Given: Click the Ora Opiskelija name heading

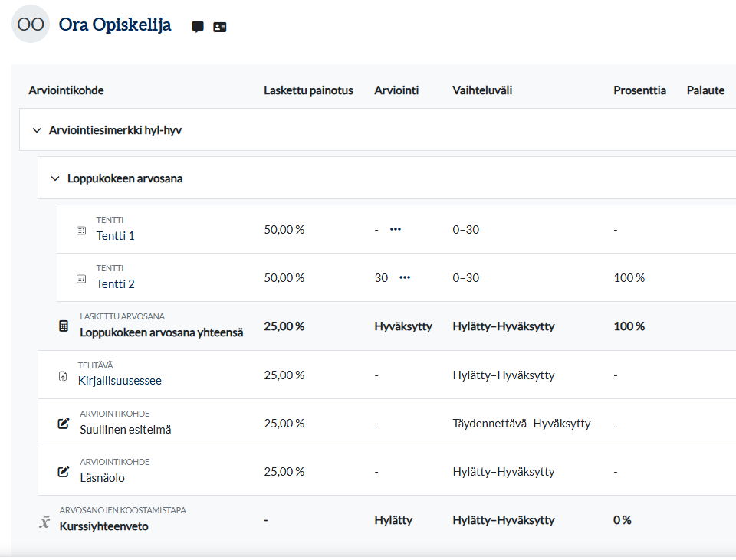Looking at the screenshot, I should tap(115, 25).
